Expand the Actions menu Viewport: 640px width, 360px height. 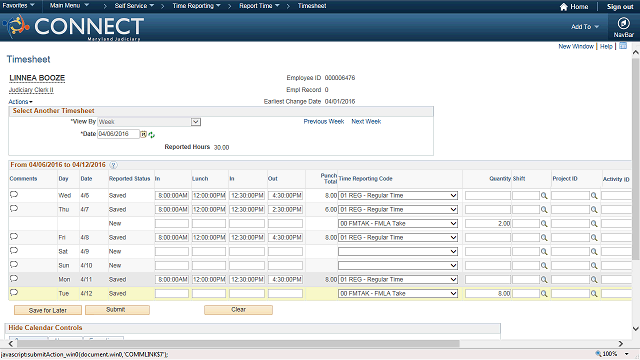point(20,102)
